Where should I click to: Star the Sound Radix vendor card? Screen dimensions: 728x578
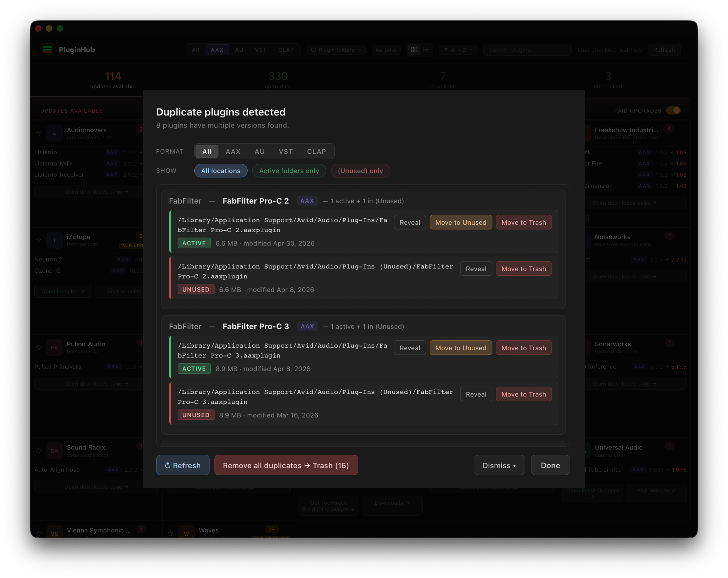[38, 451]
